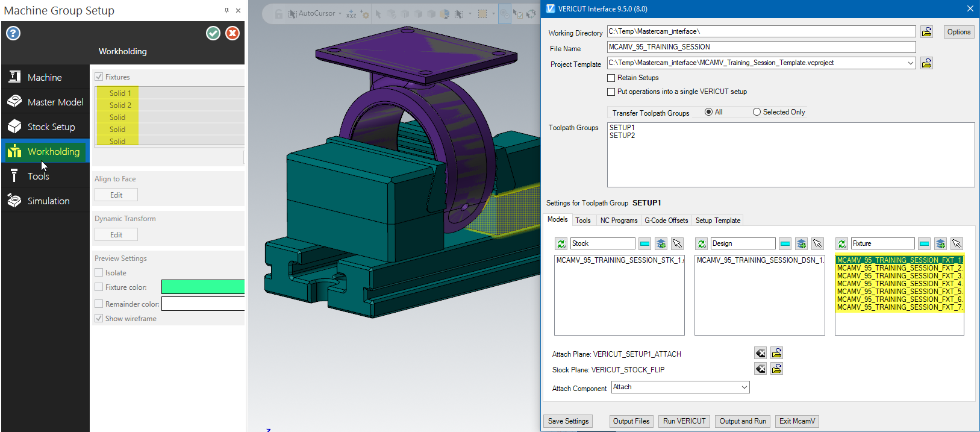Open the Attach Component dropdown

pyautogui.click(x=744, y=387)
